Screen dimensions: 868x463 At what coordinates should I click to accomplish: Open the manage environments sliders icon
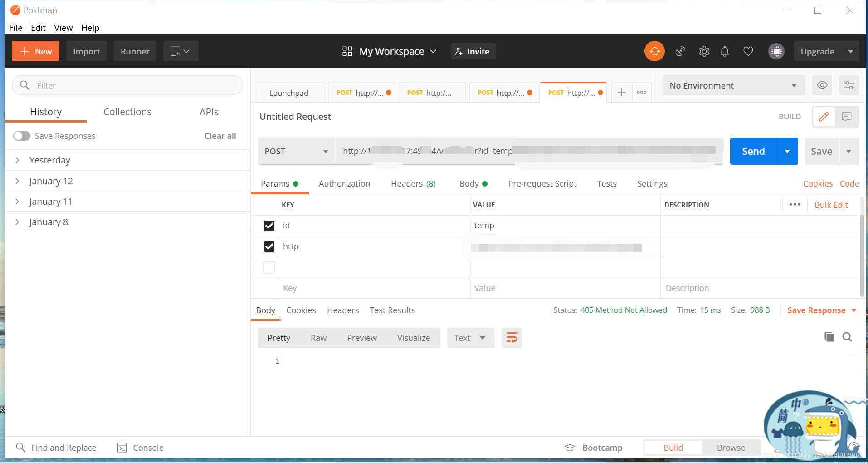tap(849, 85)
